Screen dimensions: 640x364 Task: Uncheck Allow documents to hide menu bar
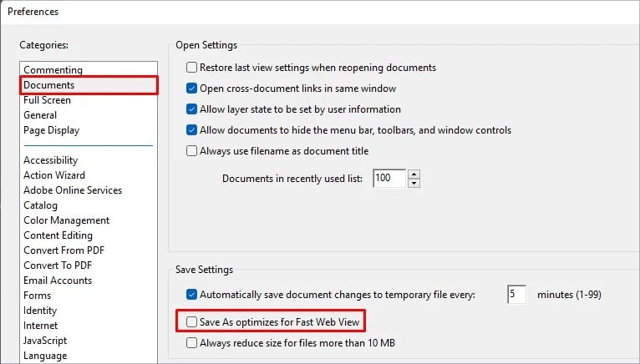[x=191, y=129]
